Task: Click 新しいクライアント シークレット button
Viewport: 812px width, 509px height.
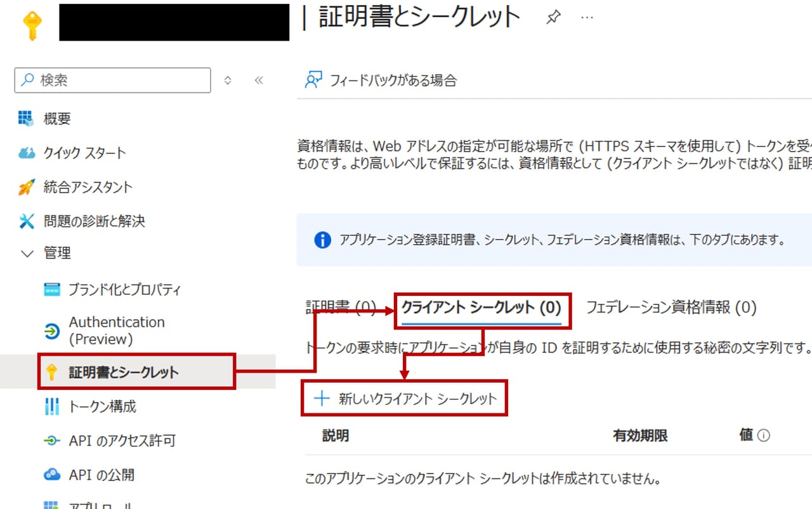Action: point(405,399)
